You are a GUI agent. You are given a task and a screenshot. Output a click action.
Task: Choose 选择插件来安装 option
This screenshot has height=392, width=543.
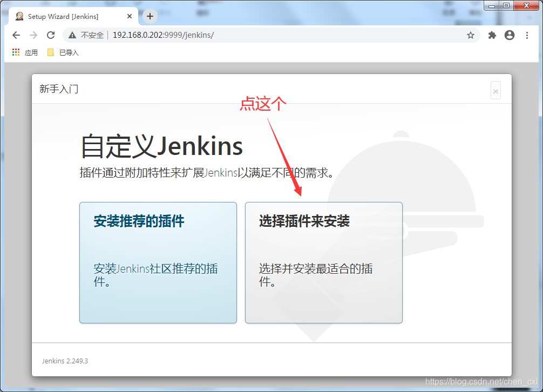pos(324,262)
